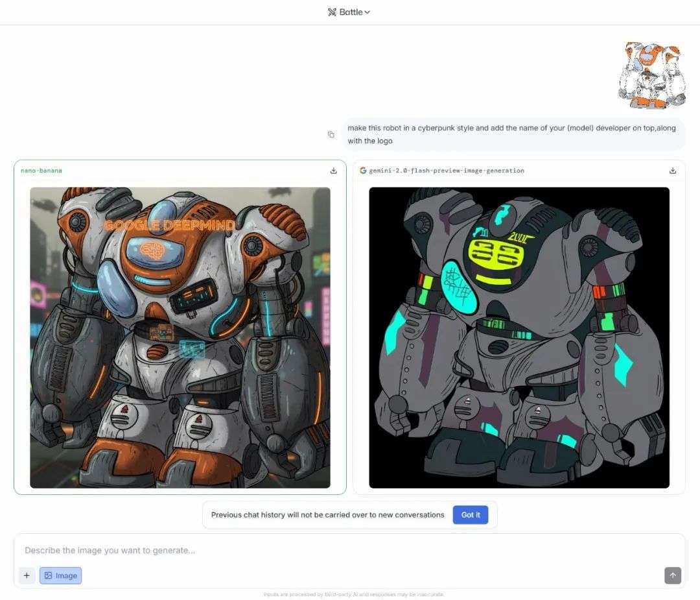
Task: Open the nano-banana generated robot image
Action: (180, 338)
